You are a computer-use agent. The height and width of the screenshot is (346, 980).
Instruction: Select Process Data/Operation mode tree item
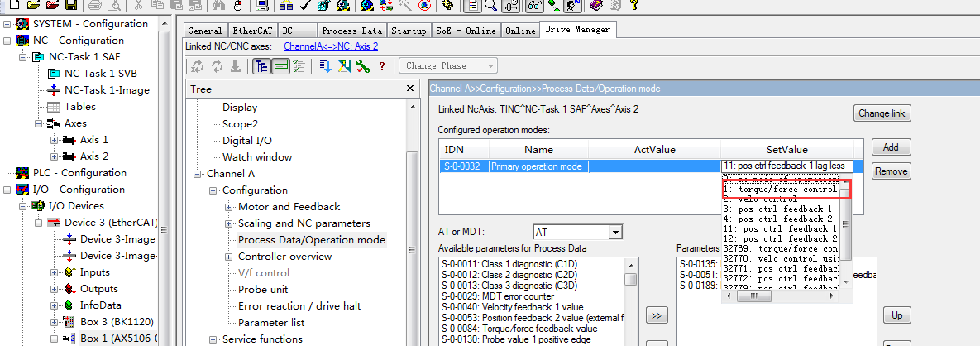[311, 240]
